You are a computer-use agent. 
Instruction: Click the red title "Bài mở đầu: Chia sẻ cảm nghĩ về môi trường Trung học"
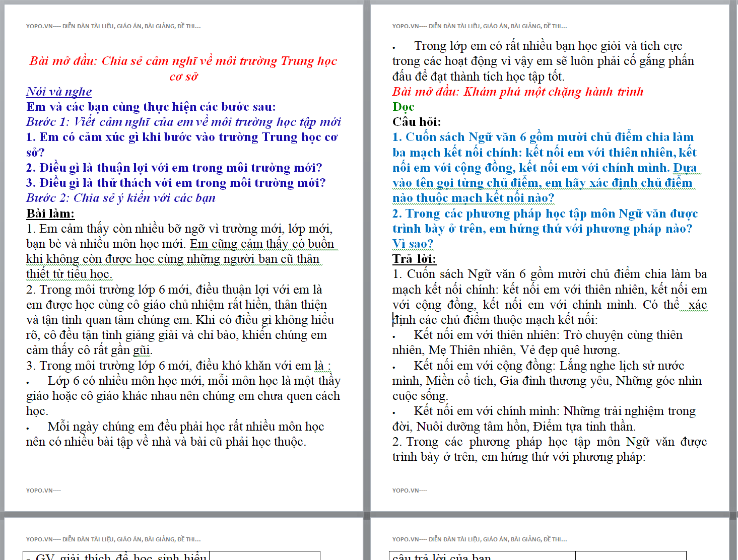183,61
